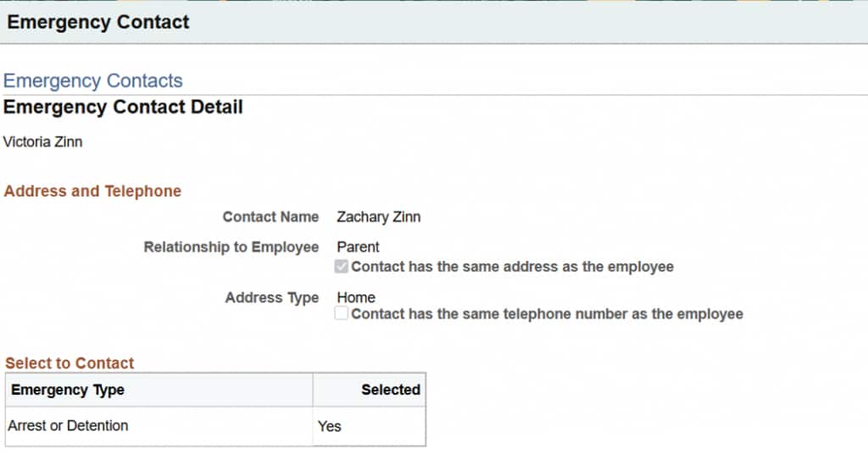Open the Emergency Contacts section link
Screen dimensions: 868x460
tap(93, 81)
